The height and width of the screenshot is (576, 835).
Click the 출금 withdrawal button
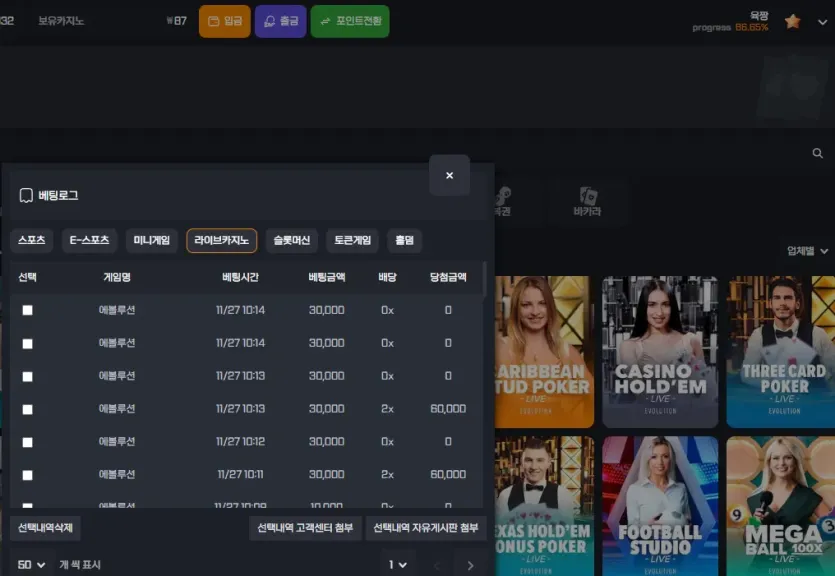(x=281, y=21)
